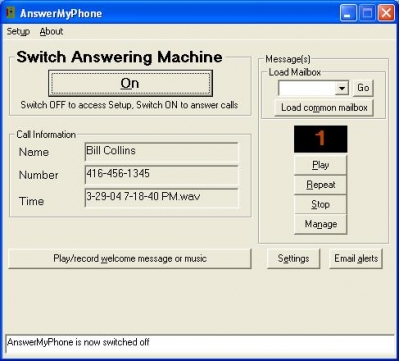Open Email alerts configuration

tap(356, 259)
